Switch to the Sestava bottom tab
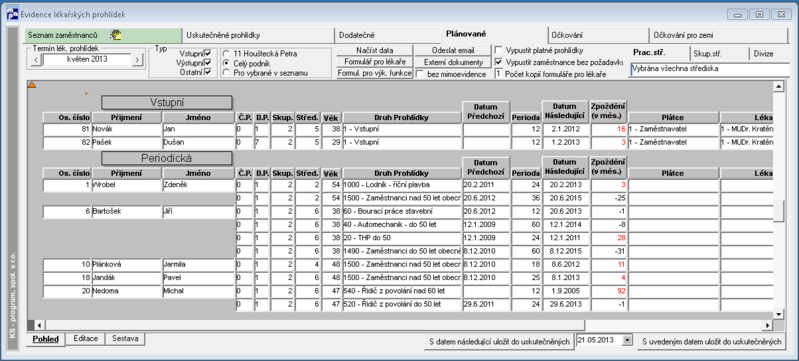This screenshot has width=799, height=361. [x=125, y=339]
